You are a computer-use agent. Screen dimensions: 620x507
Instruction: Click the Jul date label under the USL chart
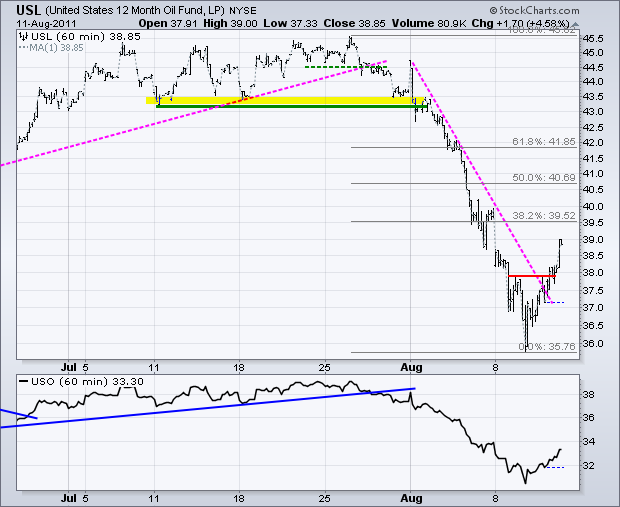click(x=69, y=367)
